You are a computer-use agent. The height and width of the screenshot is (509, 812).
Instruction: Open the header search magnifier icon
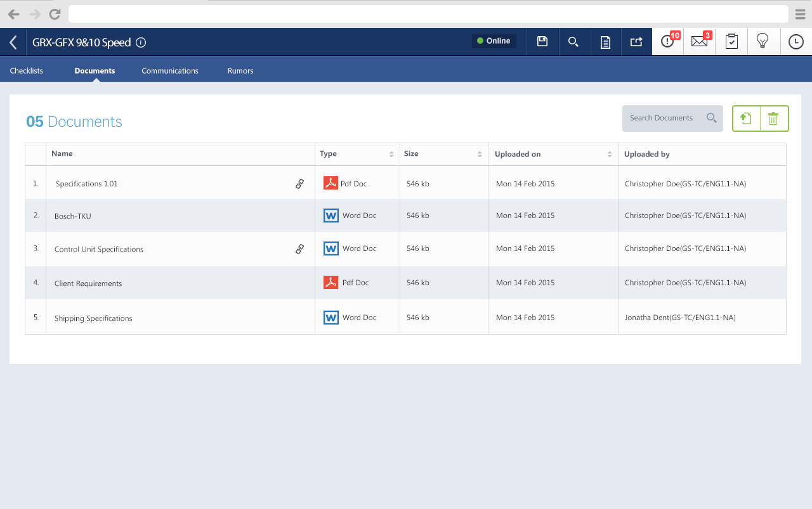pyautogui.click(x=573, y=42)
